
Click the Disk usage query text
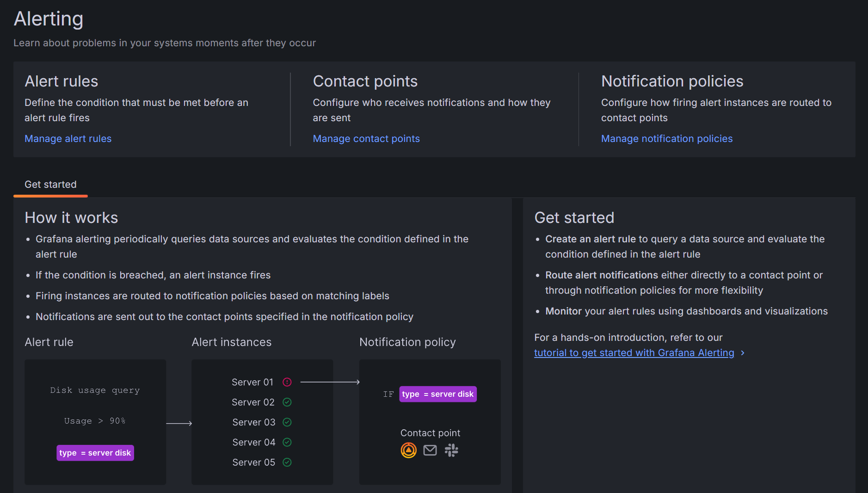[x=95, y=390]
